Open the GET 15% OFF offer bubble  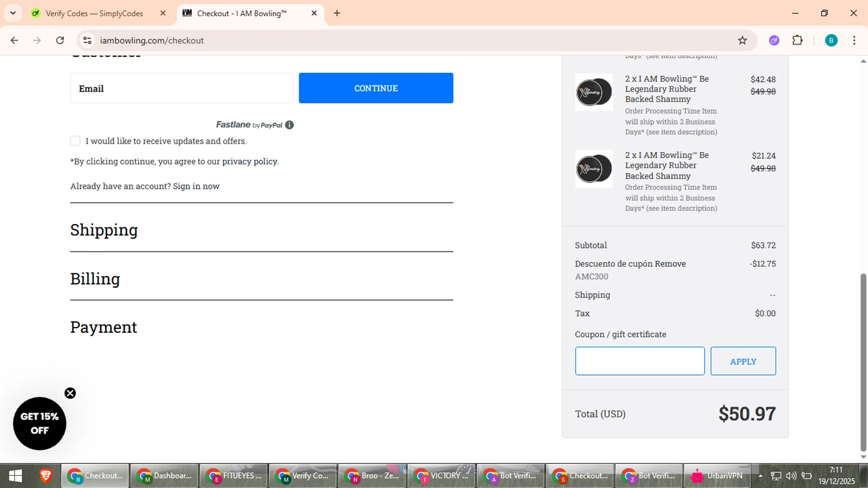tap(39, 424)
